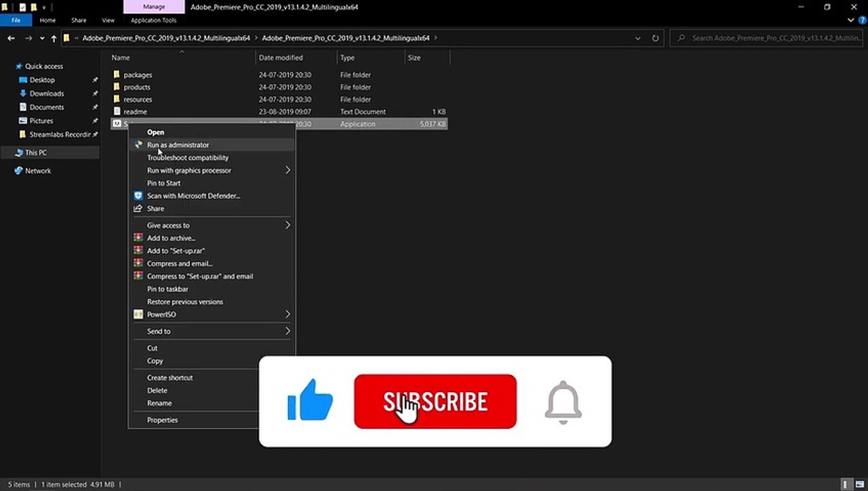Screen dimensions: 868x491
Task: Expand Send to submenu arrow
Action: 287,331
